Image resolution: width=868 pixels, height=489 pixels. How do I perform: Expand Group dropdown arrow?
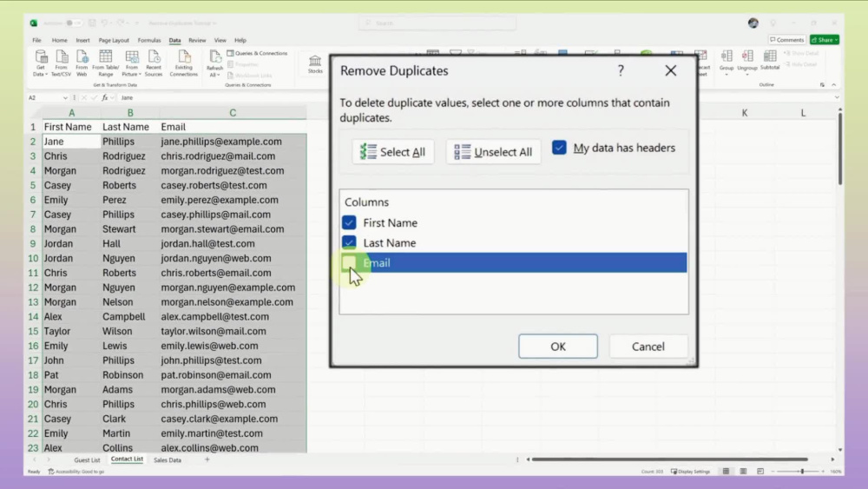(727, 75)
